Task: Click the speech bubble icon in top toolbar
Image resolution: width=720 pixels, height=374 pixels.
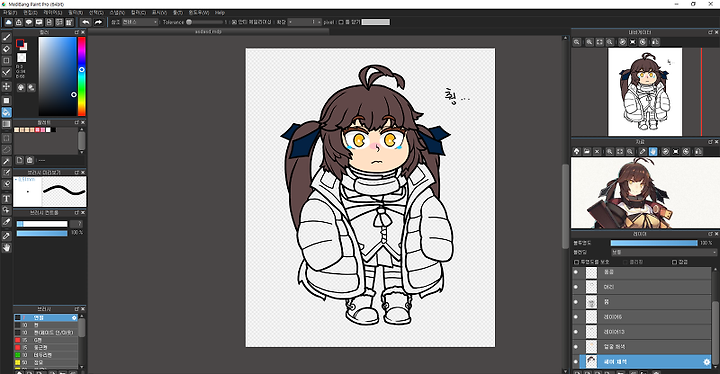Action: coord(29,22)
